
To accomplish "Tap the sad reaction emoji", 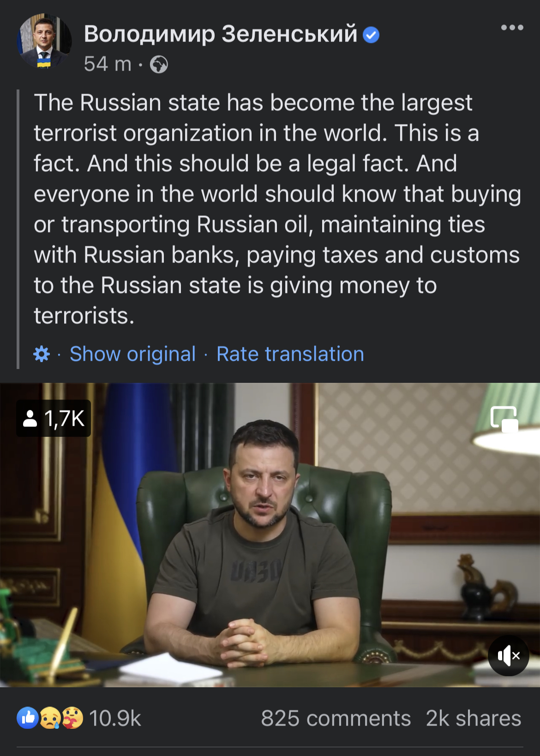I will click(x=50, y=718).
